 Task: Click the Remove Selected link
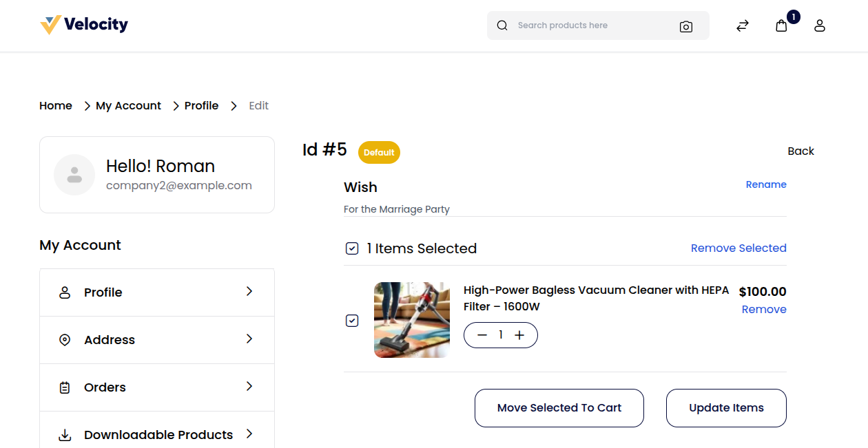click(x=738, y=248)
